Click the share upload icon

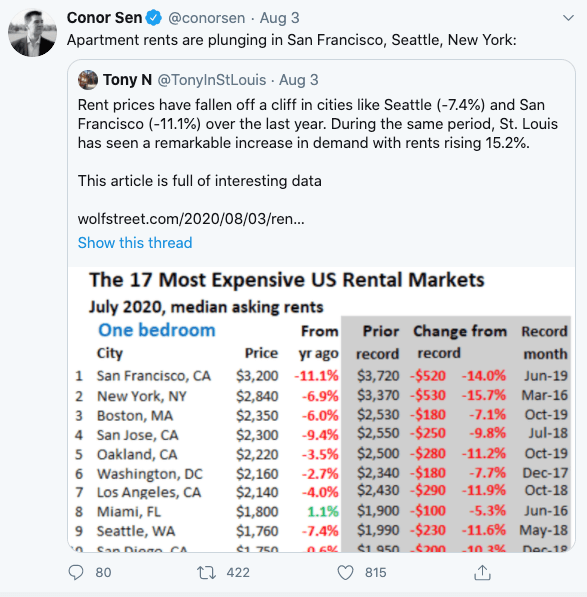click(x=482, y=572)
